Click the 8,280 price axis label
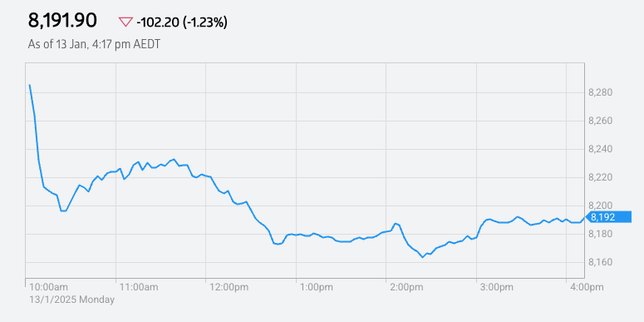The width and height of the screenshot is (644, 322). point(601,92)
